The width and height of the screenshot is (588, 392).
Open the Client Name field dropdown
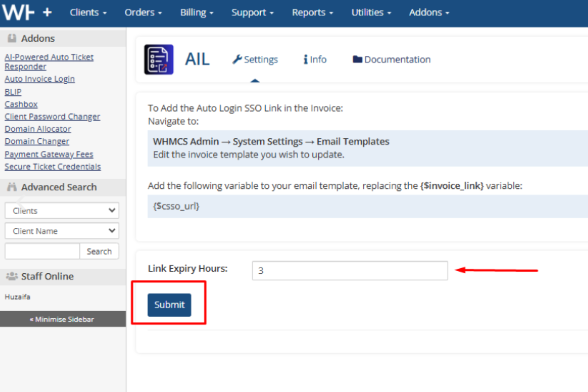point(62,231)
